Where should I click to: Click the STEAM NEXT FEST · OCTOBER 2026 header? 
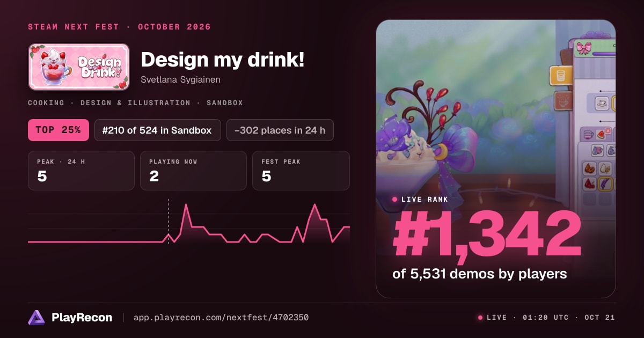click(119, 27)
